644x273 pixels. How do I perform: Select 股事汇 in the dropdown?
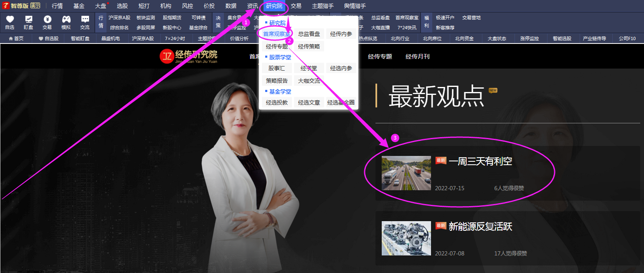coord(277,68)
